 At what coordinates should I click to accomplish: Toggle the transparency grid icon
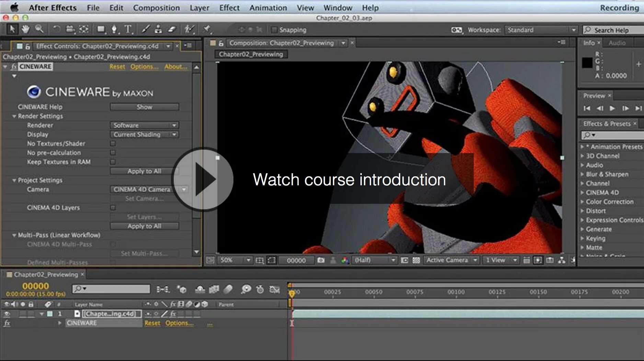coord(416,260)
